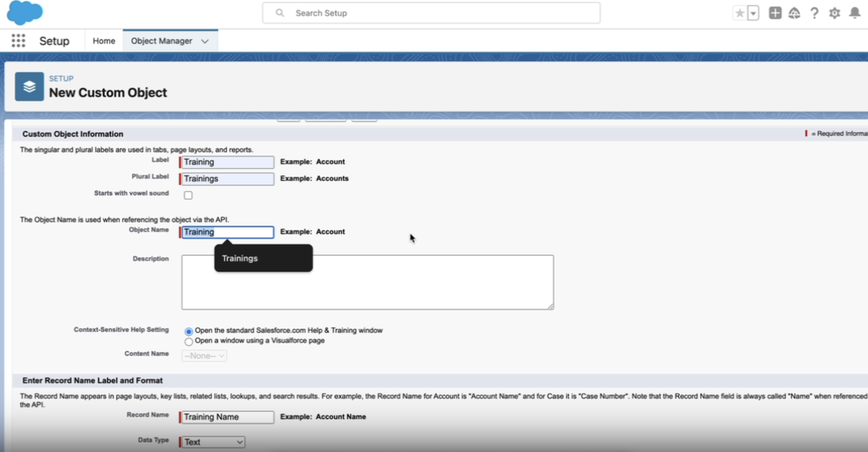The image size is (868, 452).
Task: Click the Context-Sensitive Help Setting label
Action: pos(121,330)
